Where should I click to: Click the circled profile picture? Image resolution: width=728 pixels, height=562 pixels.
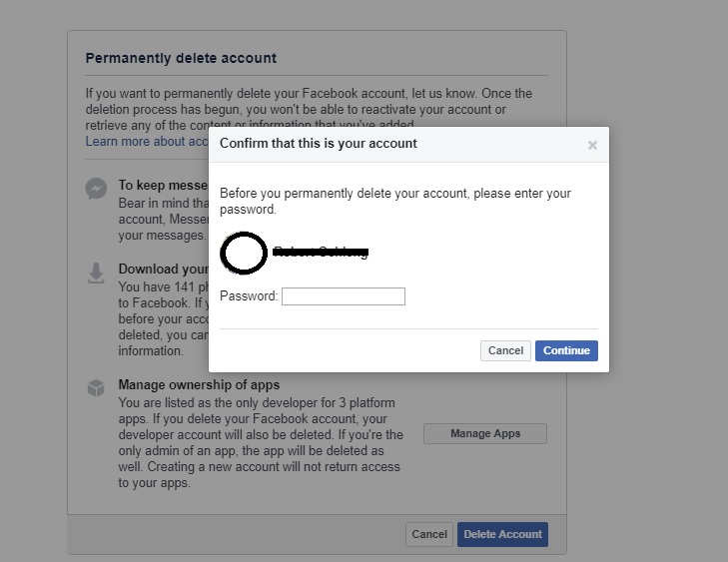click(x=243, y=253)
